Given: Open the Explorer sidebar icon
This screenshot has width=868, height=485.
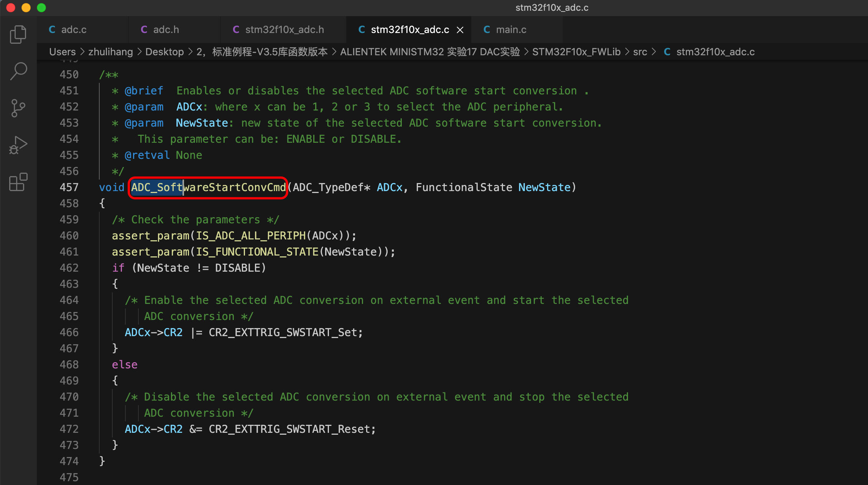Looking at the screenshot, I should click(18, 34).
